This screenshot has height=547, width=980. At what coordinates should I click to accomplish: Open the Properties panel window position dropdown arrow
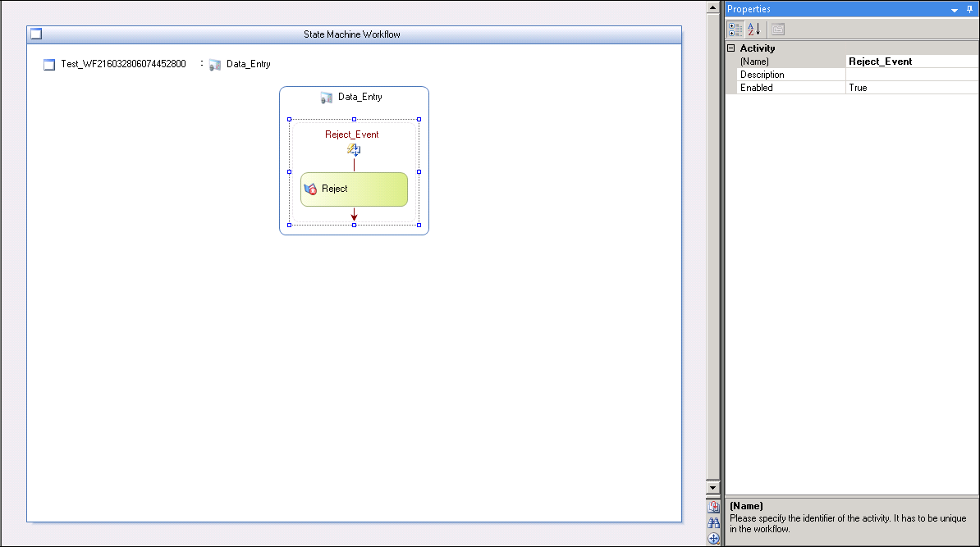[x=955, y=9]
